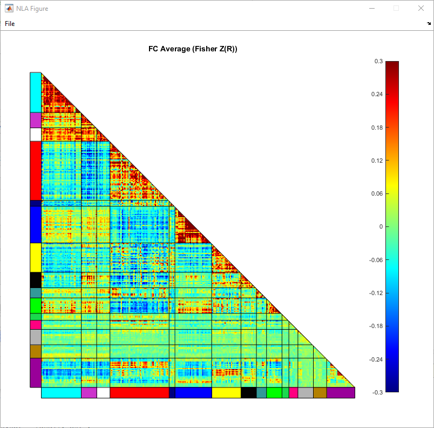Click the 'NLA Figure' window title text
The image size is (434, 428).
(32, 9)
